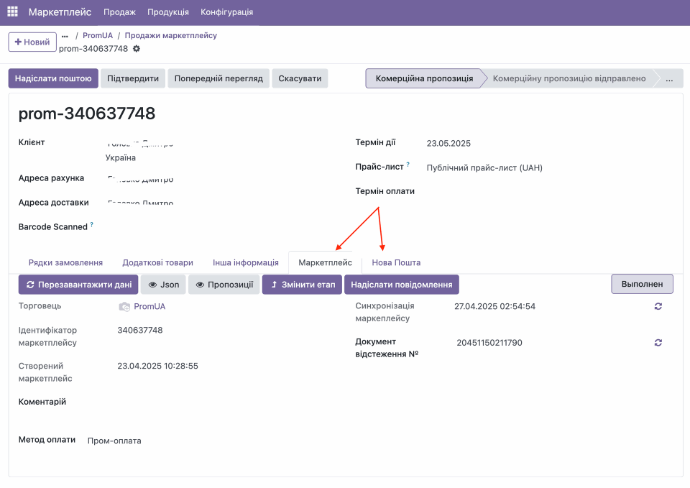Open Попередній перегляд
Viewport: 690px width, 488px height.
[x=218, y=79]
